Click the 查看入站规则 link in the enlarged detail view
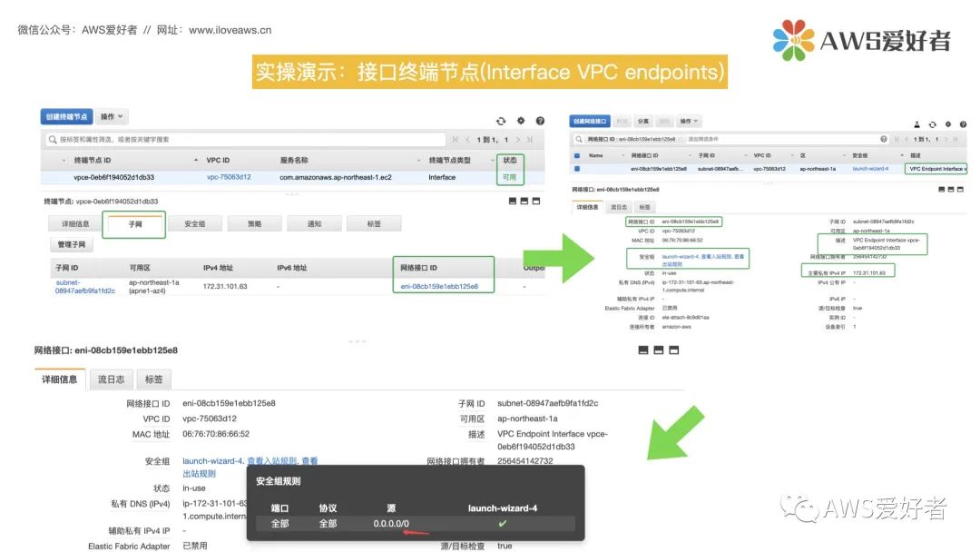 [272, 461]
